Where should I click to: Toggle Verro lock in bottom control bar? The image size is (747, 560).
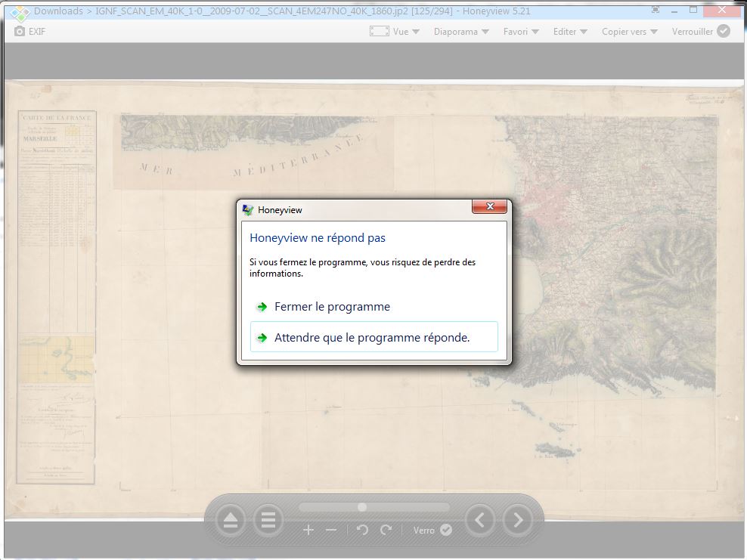432,530
